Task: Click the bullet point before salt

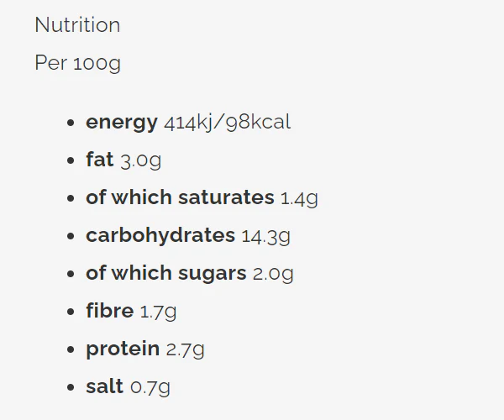Action: point(71,388)
